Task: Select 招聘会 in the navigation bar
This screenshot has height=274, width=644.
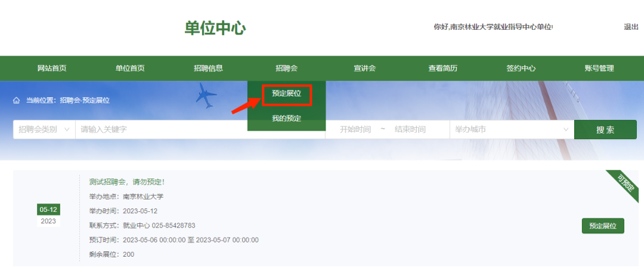Action: pos(286,69)
